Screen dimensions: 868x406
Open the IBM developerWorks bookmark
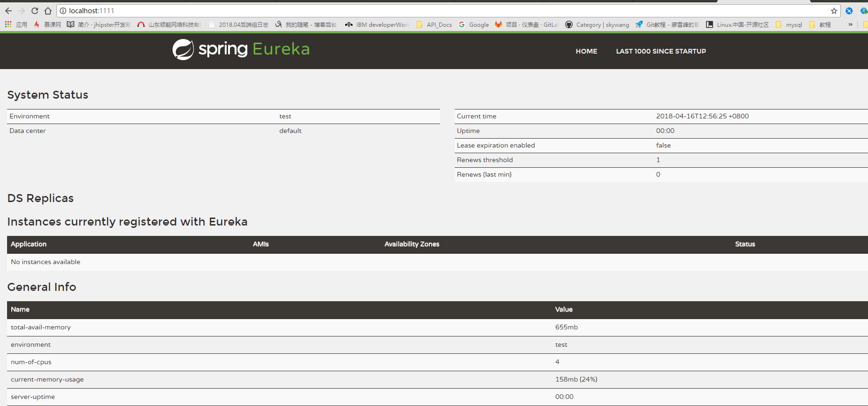coord(377,24)
